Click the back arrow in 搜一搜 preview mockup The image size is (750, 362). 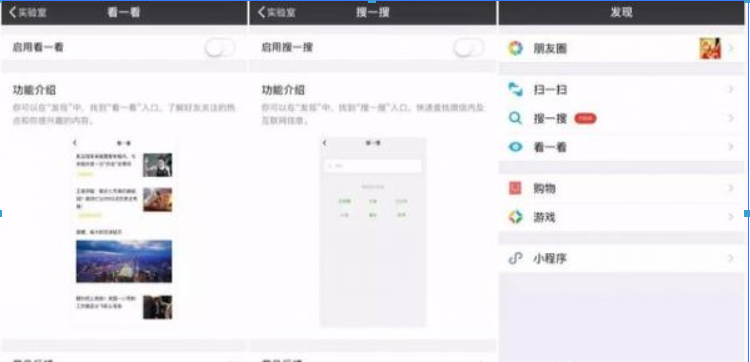coord(325,143)
